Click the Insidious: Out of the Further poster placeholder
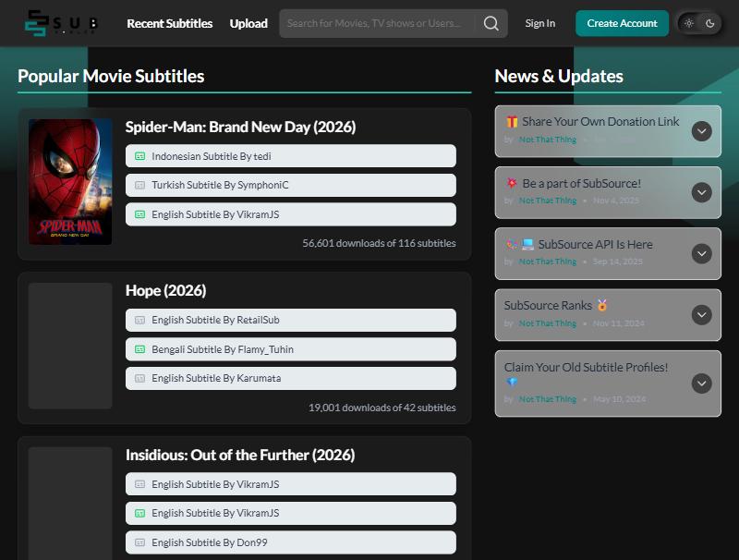 (x=70, y=504)
